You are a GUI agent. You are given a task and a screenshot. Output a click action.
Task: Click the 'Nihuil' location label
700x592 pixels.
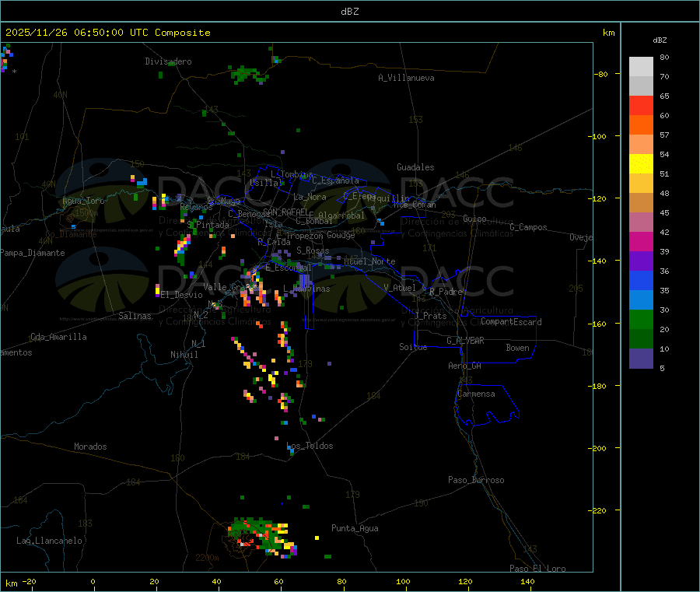click(184, 355)
